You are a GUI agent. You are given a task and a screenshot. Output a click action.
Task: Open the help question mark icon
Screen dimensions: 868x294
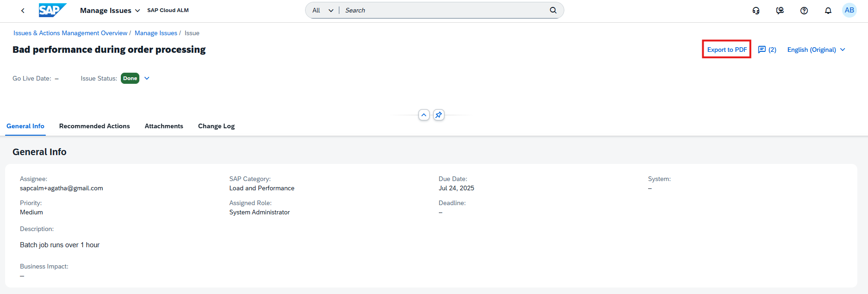[x=804, y=11]
